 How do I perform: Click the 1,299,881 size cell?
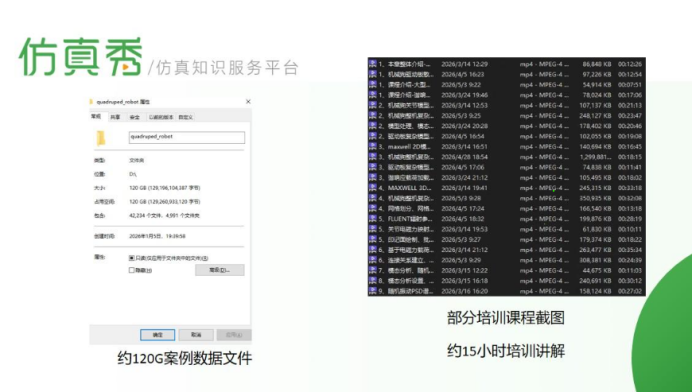(x=595, y=157)
